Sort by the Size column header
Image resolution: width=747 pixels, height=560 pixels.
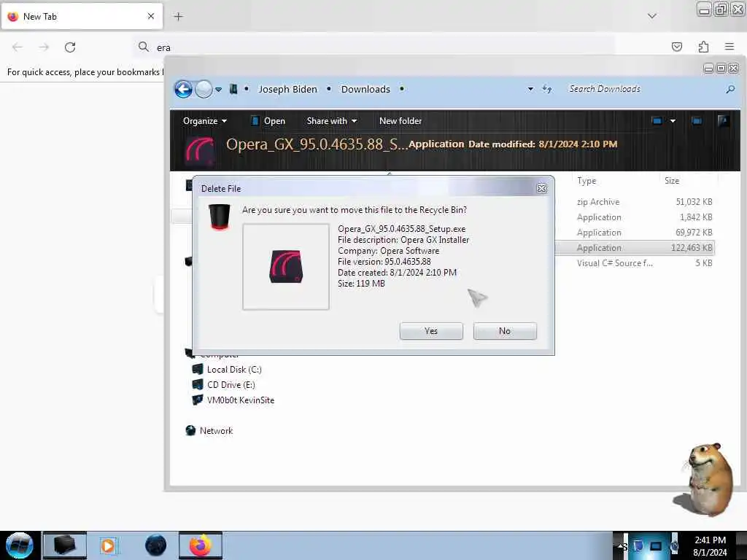pyautogui.click(x=672, y=181)
